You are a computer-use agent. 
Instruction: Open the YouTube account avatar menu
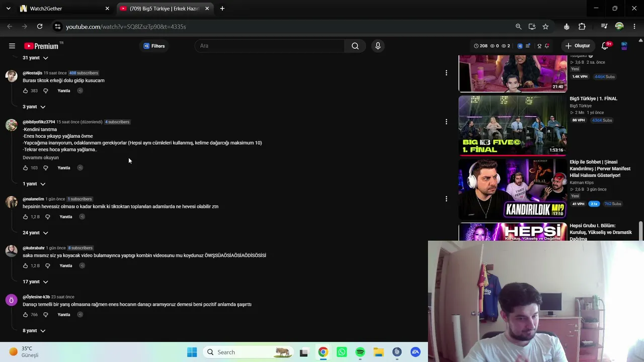click(x=624, y=46)
